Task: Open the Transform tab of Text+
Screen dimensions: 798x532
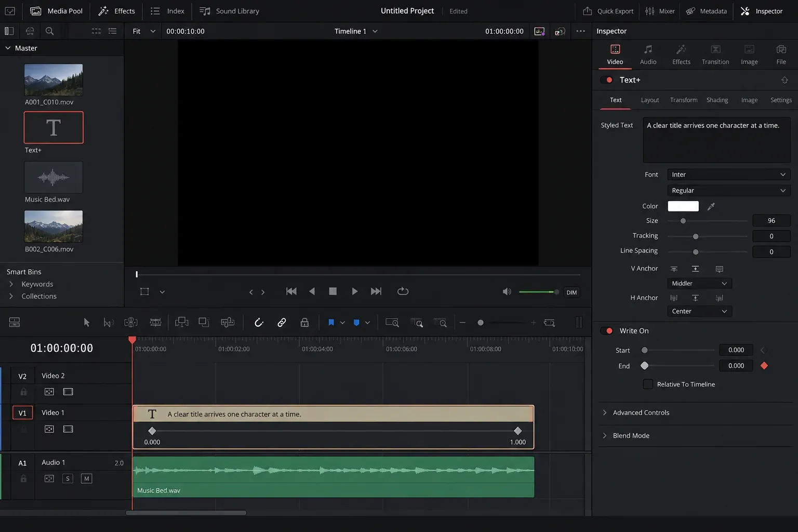Action: (684, 100)
